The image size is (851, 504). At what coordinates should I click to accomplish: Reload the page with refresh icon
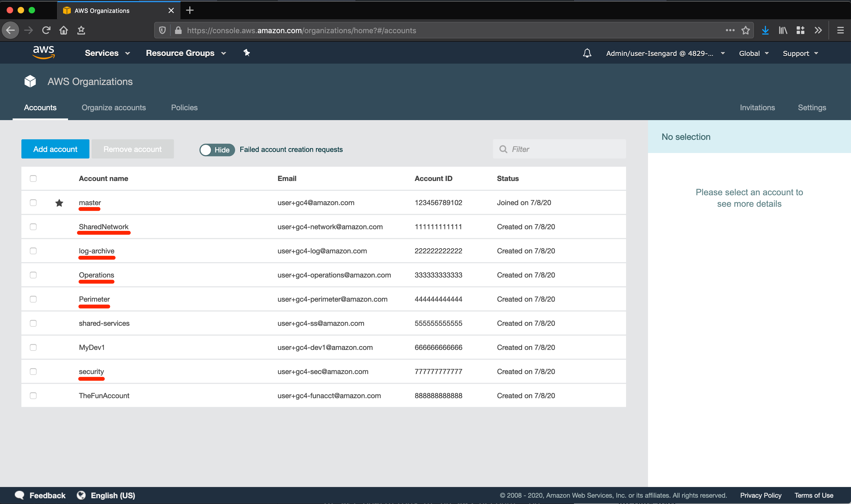pos(46,30)
